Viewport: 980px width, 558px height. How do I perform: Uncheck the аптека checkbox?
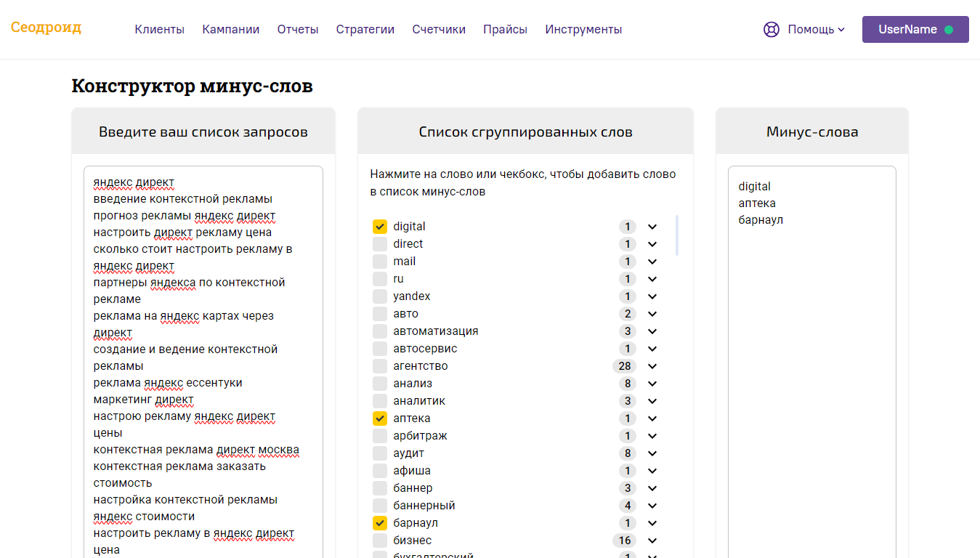pyautogui.click(x=380, y=418)
